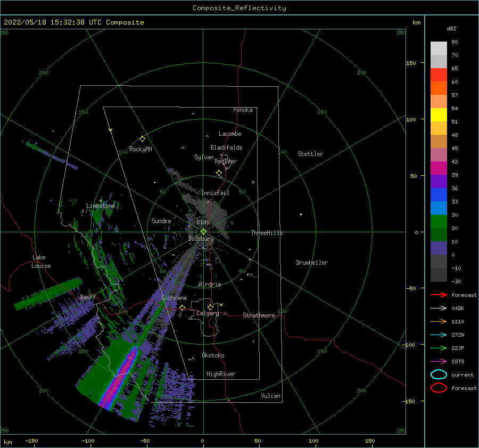Click the Calgary city label

tap(208, 313)
